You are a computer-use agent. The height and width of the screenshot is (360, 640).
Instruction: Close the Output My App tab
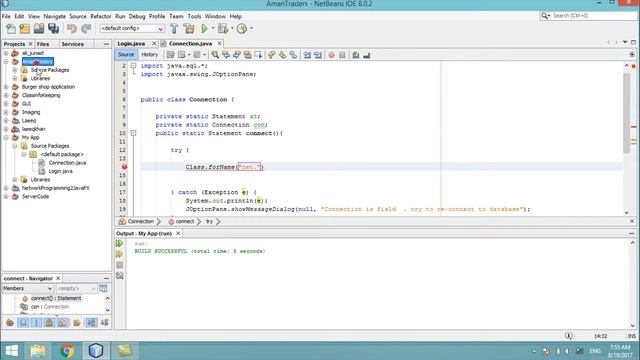tap(178, 233)
